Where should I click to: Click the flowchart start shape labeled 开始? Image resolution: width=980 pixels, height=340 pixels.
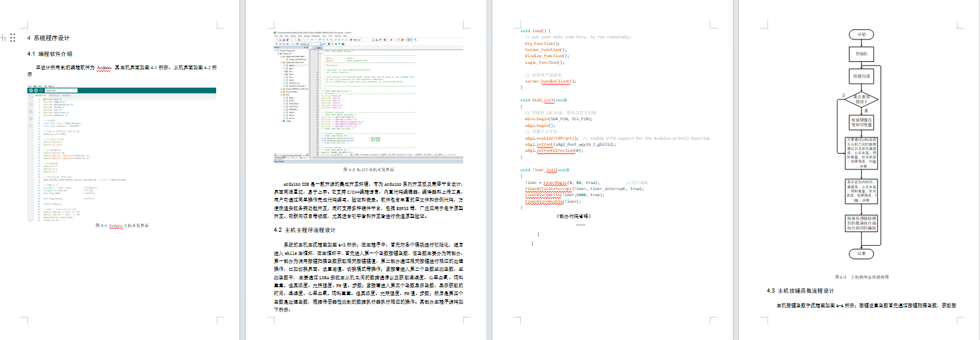(x=862, y=35)
